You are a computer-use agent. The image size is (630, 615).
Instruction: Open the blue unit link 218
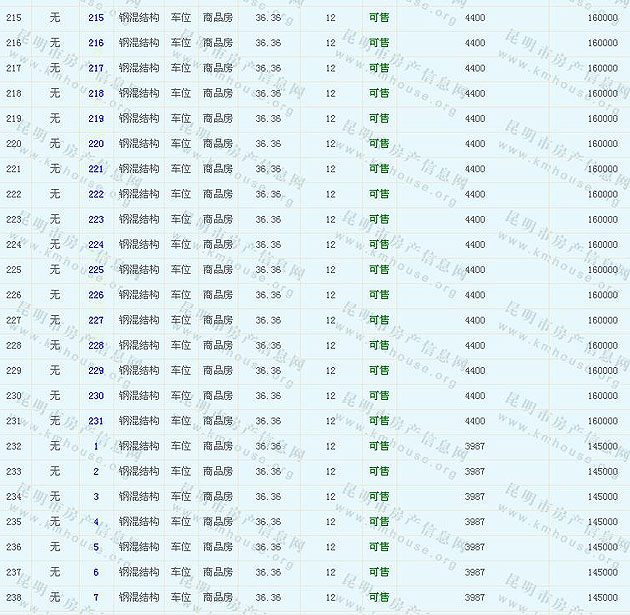click(96, 93)
